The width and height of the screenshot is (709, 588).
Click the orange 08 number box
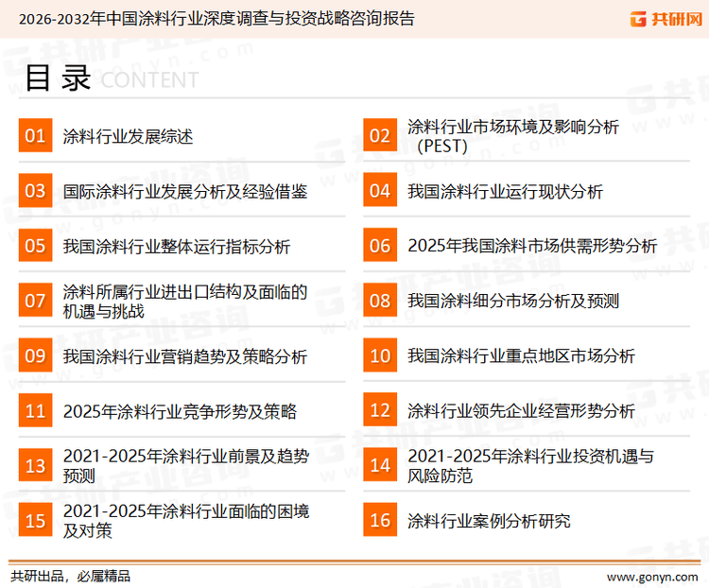point(380,300)
